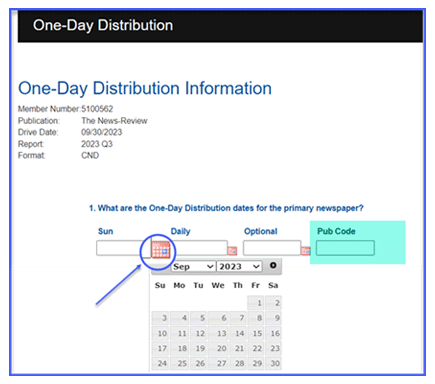Screen dimensions: 435x384
Task: Choose the 23rd in the calendar
Action: pos(273,348)
